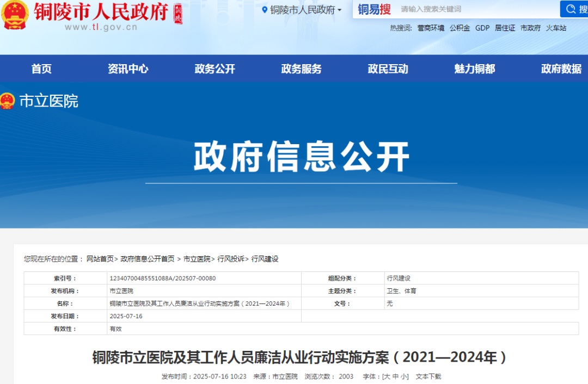Click the location pin icon beside 铜陵市人民政府
This screenshot has width=588, height=384.
264,9
